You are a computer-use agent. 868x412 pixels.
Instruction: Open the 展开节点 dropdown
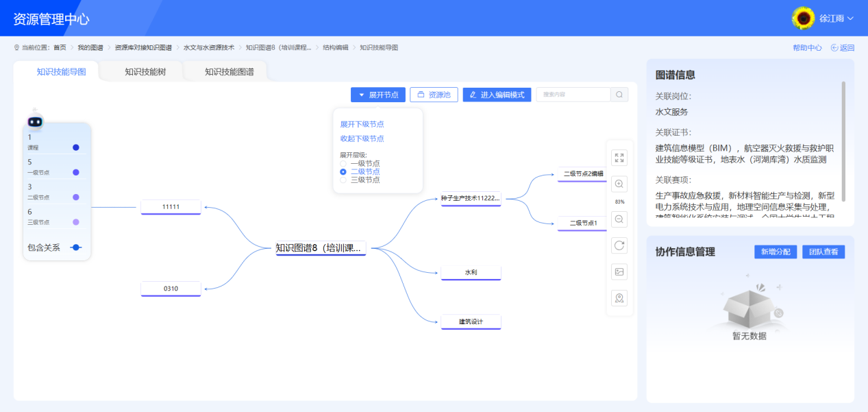(377, 94)
